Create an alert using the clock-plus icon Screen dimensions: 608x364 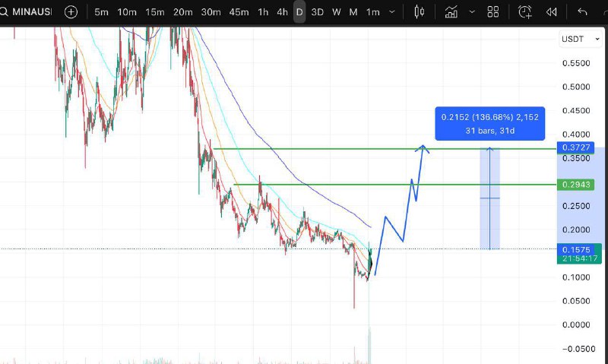tap(525, 12)
